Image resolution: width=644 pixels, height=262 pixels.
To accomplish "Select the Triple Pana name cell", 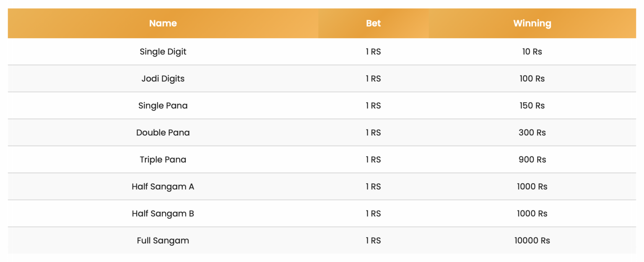I will pos(163,159).
